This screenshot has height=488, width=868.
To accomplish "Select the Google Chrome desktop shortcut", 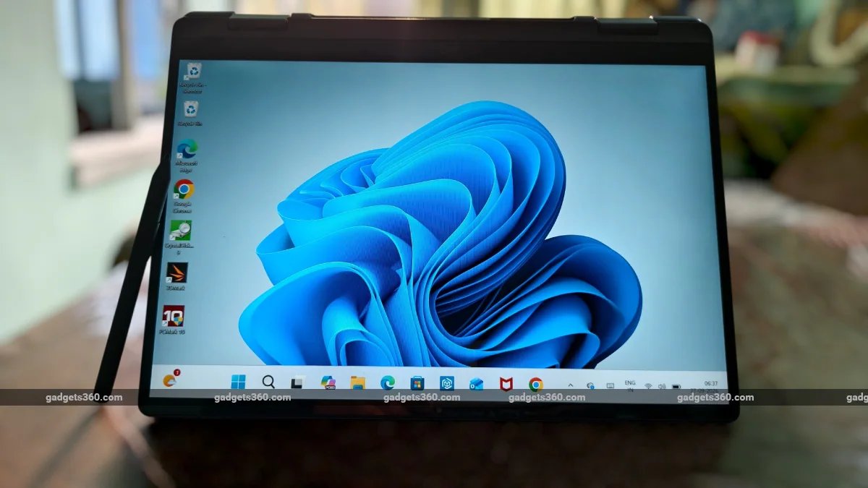I will point(183,195).
